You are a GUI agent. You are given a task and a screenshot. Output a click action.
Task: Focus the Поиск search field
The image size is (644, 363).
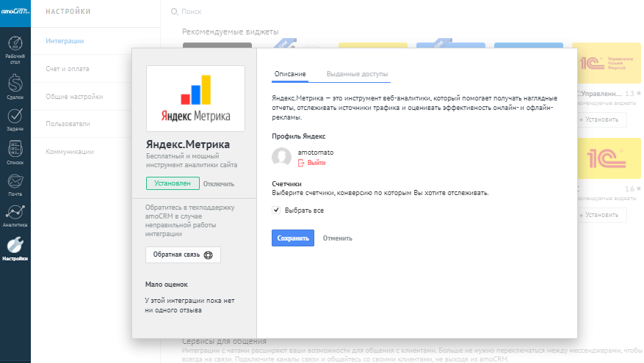(192, 12)
